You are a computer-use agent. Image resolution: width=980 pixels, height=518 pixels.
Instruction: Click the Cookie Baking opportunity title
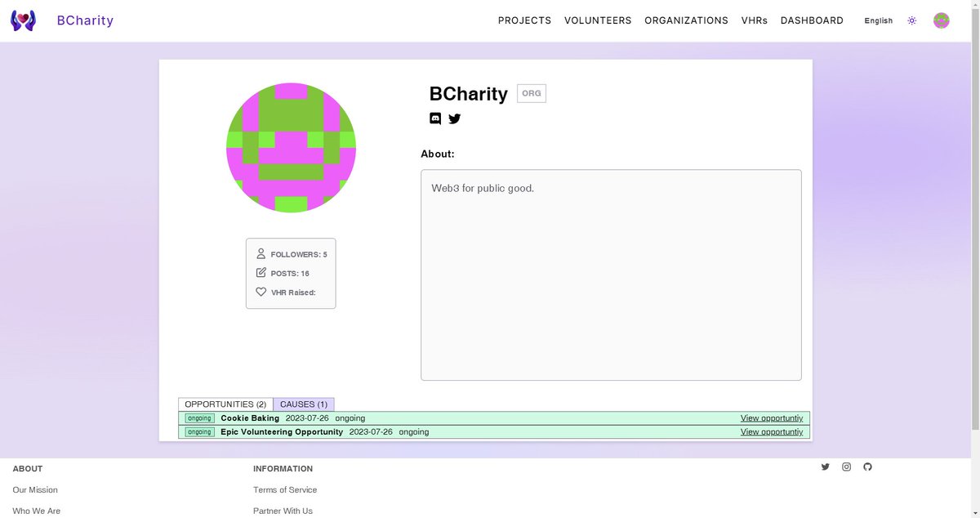pyautogui.click(x=250, y=418)
